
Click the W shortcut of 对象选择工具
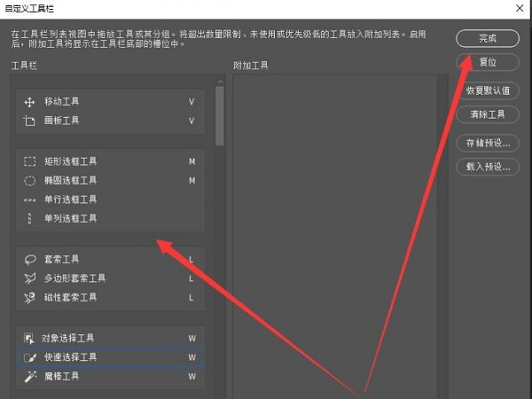[x=192, y=339]
